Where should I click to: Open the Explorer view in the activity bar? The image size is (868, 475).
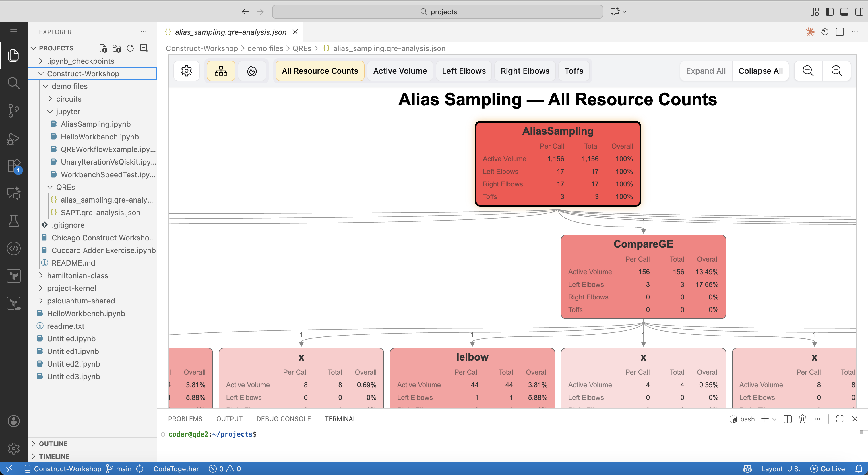(x=13, y=56)
